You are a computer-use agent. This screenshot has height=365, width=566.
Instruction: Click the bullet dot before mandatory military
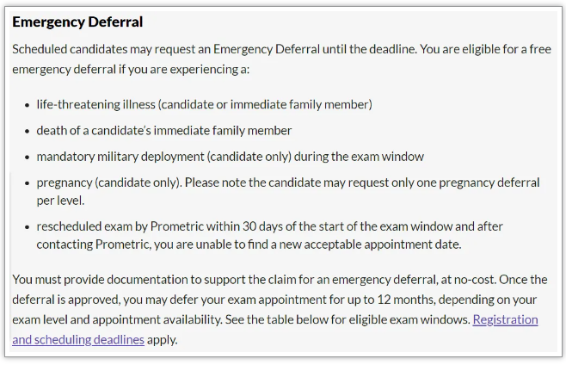click(x=27, y=157)
